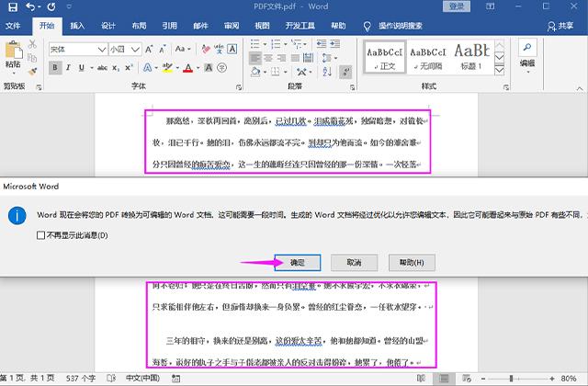Viewport: 588px width, 386px height.
Task: Click the Character Border A icon
Action: tap(232, 49)
